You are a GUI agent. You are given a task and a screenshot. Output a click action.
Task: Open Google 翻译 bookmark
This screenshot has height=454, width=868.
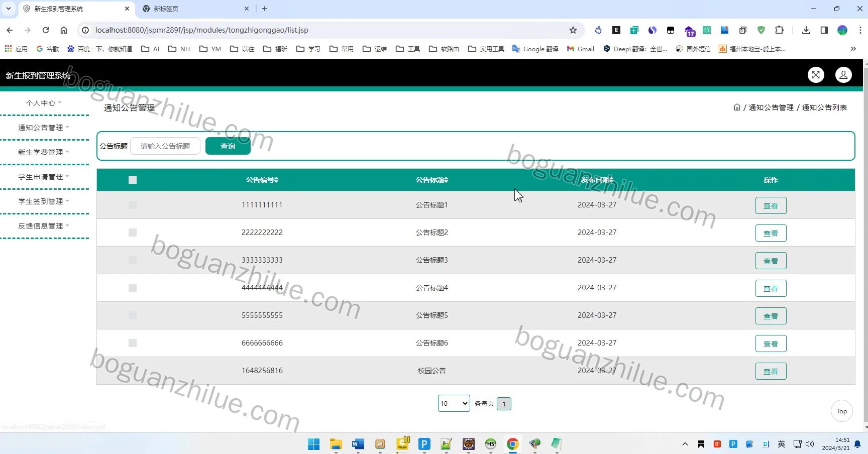point(535,49)
